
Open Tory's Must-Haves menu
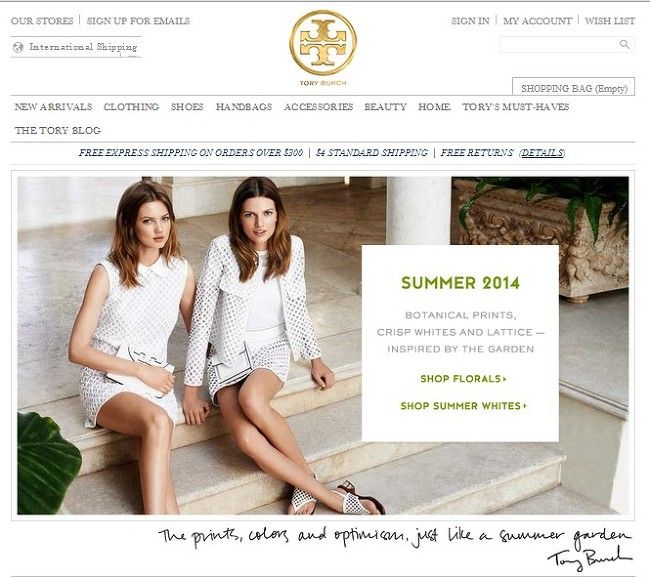point(515,107)
